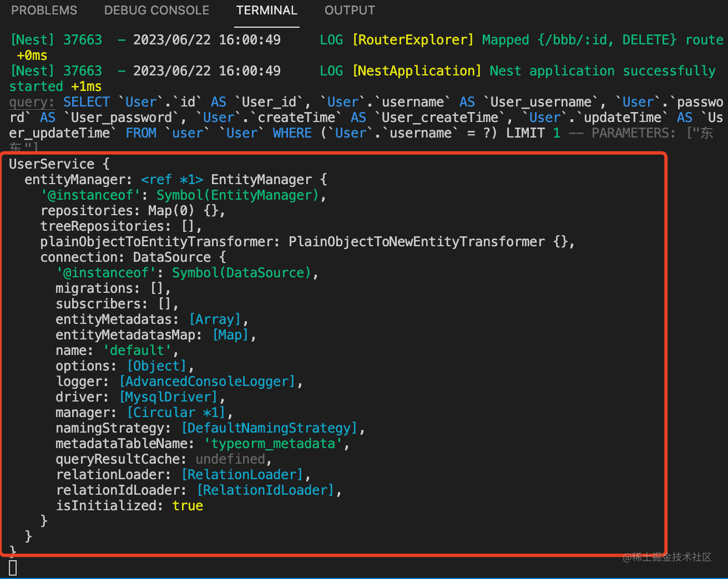
Task: Open the DEBUG CONSOLE tab
Action: coord(156,11)
